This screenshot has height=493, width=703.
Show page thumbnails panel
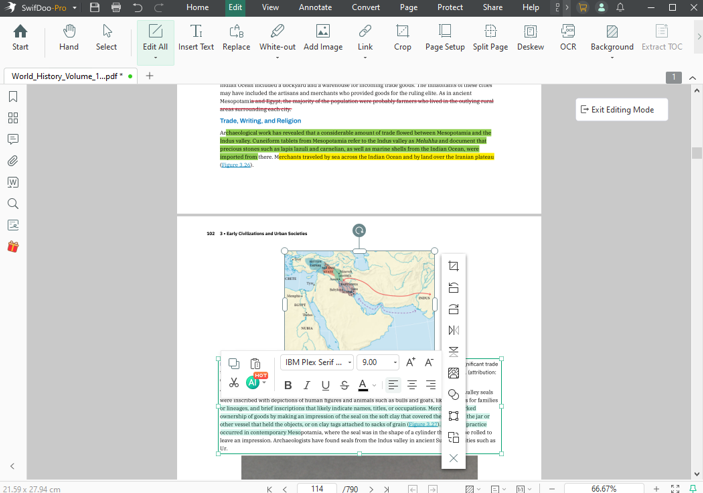click(13, 118)
